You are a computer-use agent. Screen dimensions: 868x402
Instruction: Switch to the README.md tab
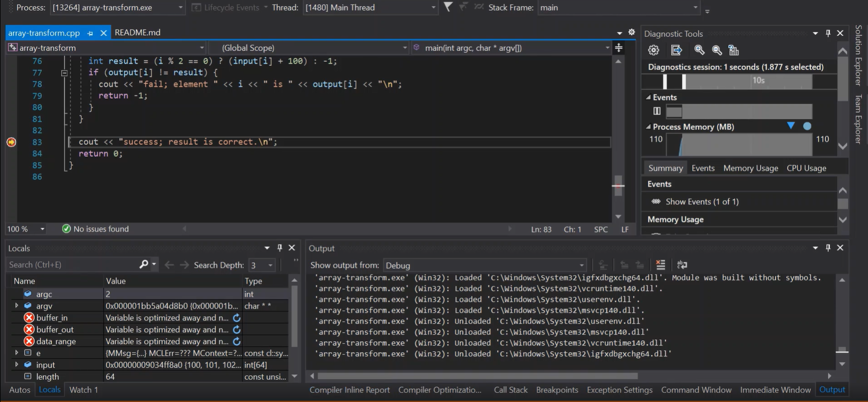pos(138,33)
